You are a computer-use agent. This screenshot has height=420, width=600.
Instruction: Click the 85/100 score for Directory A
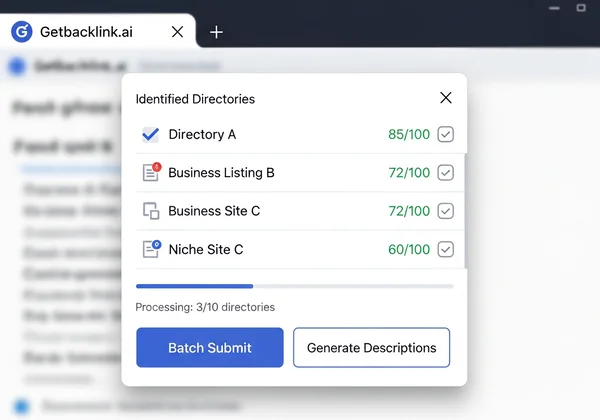pyautogui.click(x=409, y=135)
